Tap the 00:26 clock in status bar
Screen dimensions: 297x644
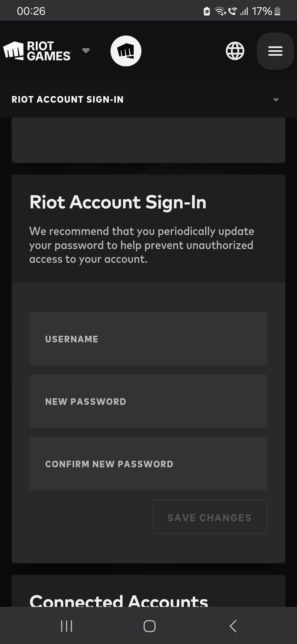point(31,11)
